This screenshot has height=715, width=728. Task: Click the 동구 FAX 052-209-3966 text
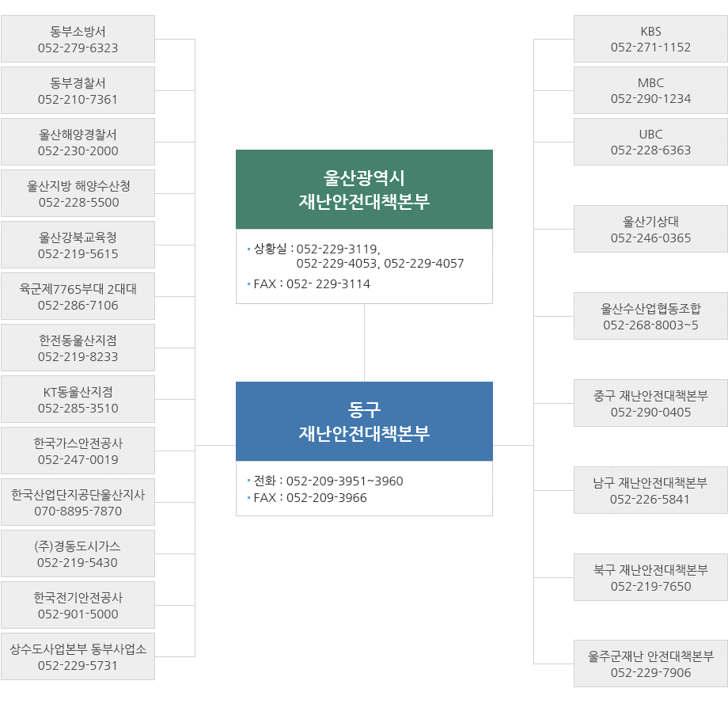[x=310, y=498]
